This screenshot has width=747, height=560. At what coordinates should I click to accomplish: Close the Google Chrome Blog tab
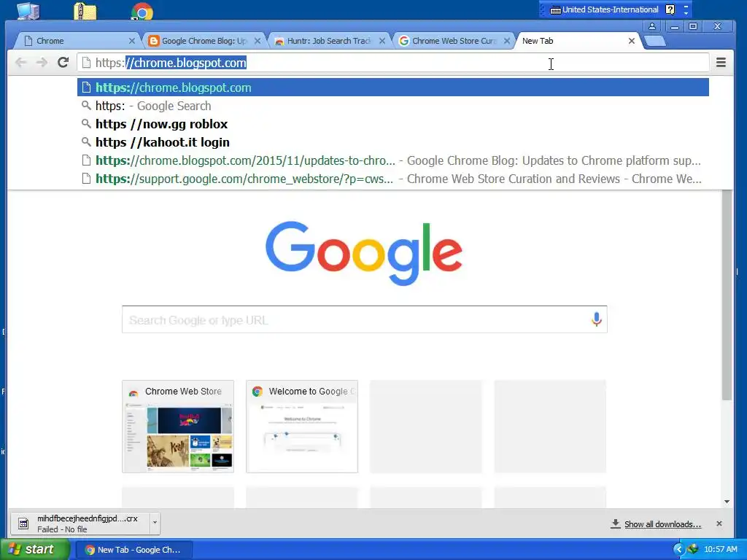258,41
